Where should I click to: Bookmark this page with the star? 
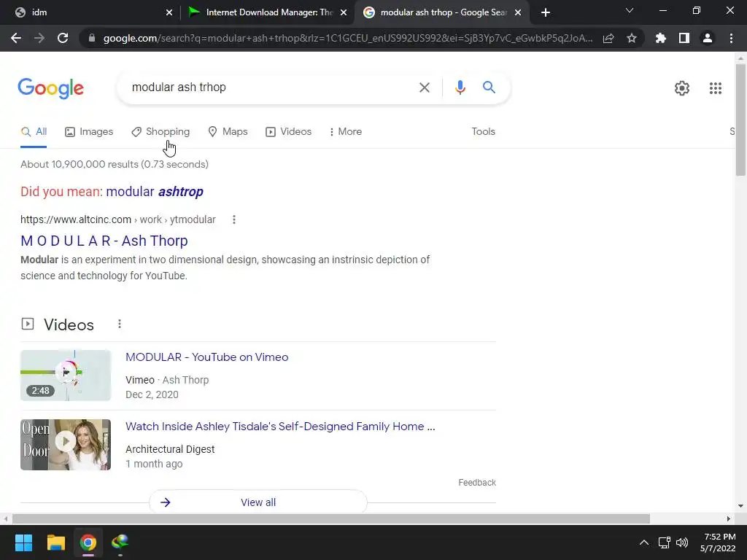point(632,38)
